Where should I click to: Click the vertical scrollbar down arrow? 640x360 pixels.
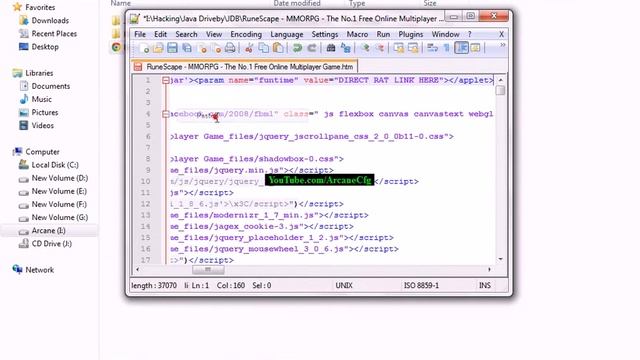click(x=500, y=259)
